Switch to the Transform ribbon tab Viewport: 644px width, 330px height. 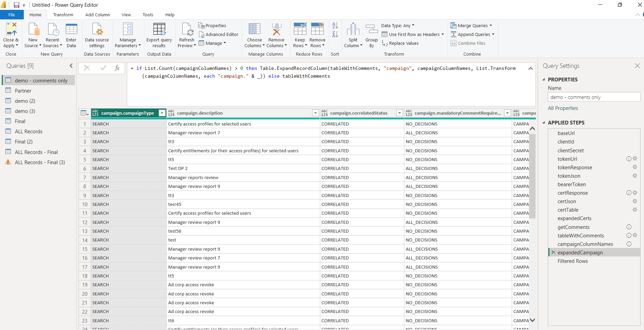click(x=63, y=15)
